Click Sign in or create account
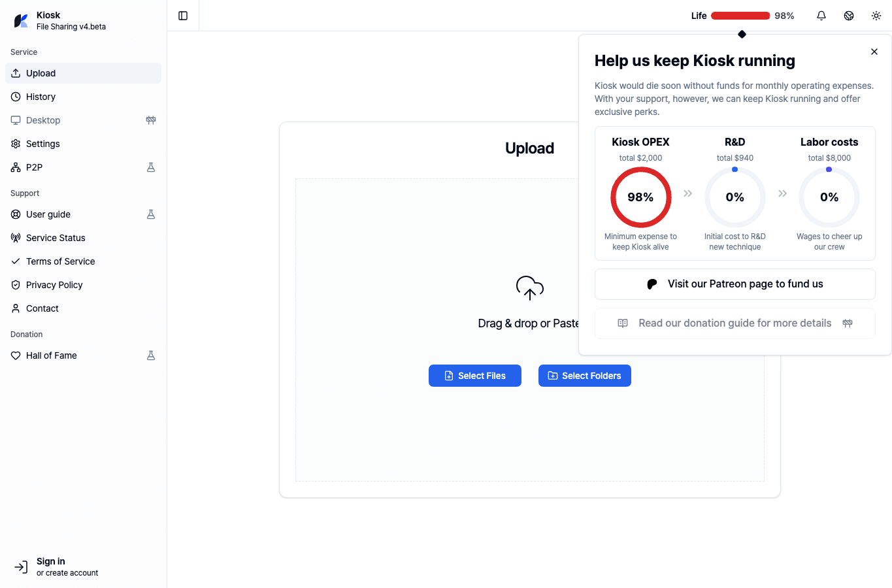Screen dimensions: 892x588 pyautogui.click(x=83, y=567)
